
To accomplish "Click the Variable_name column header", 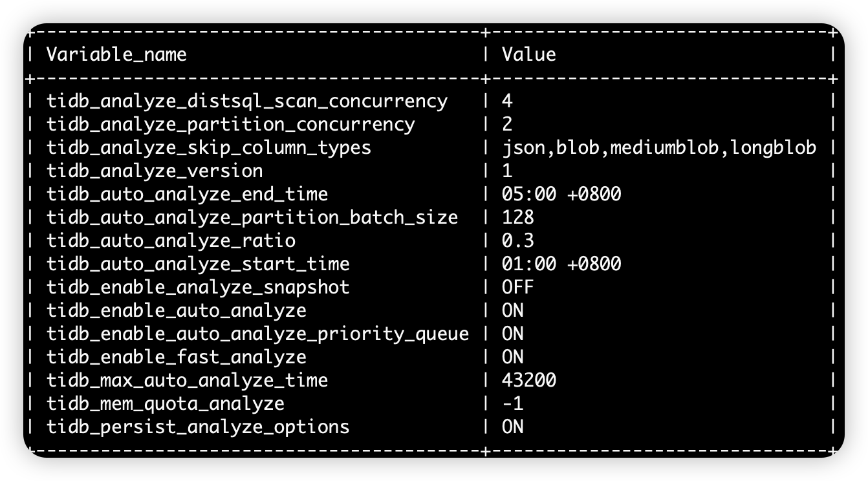I will point(116,54).
